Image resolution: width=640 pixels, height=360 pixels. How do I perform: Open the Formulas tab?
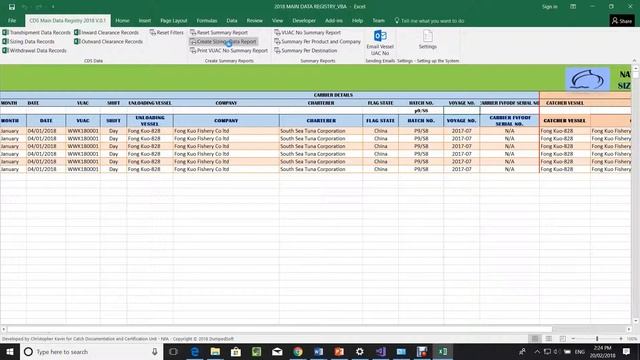pyautogui.click(x=207, y=20)
